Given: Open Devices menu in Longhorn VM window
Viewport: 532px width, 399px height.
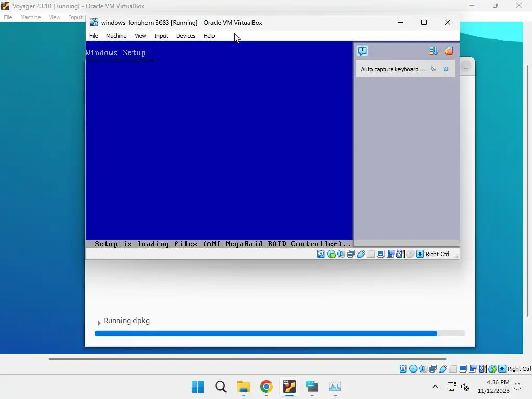Looking at the screenshot, I should pyautogui.click(x=185, y=36).
